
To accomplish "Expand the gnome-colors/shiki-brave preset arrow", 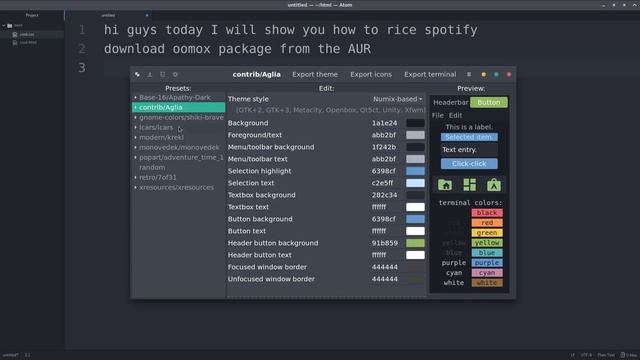I will click(x=136, y=117).
